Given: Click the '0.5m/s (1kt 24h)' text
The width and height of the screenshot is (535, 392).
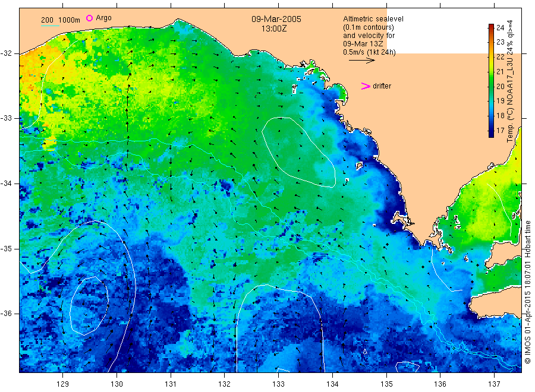Looking at the screenshot, I should (x=369, y=52).
